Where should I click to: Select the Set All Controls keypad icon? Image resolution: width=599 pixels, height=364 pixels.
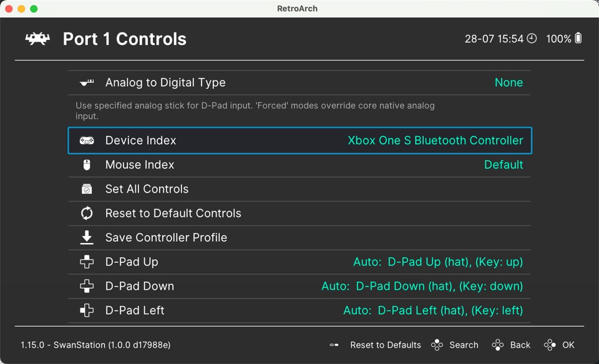tap(86, 189)
